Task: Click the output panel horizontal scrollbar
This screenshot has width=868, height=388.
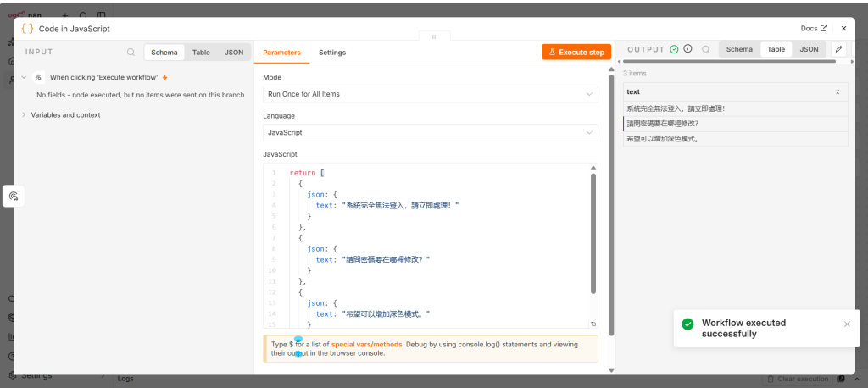Action: coord(730,62)
